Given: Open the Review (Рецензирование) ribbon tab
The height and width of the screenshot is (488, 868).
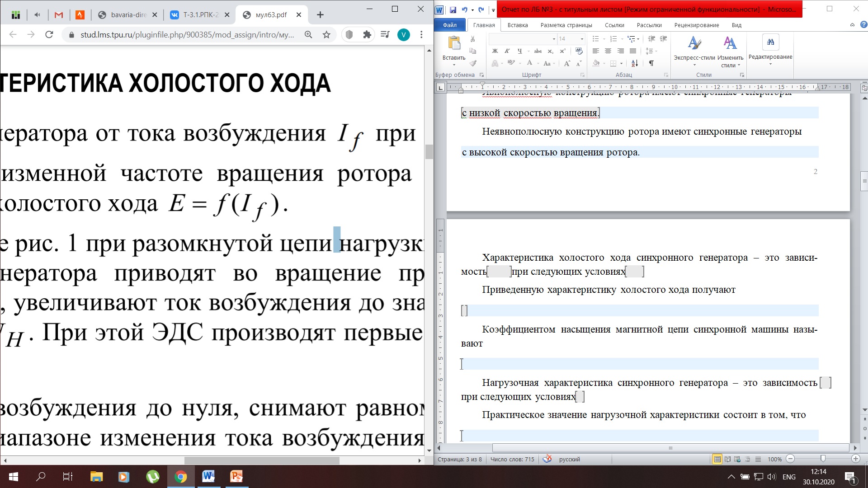Looking at the screenshot, I should pos(696,25).
